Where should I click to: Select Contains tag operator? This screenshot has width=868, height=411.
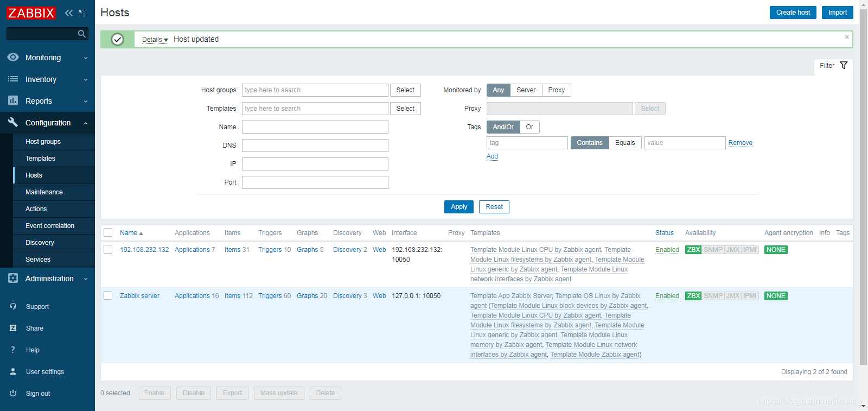click(x=590, y=143)
